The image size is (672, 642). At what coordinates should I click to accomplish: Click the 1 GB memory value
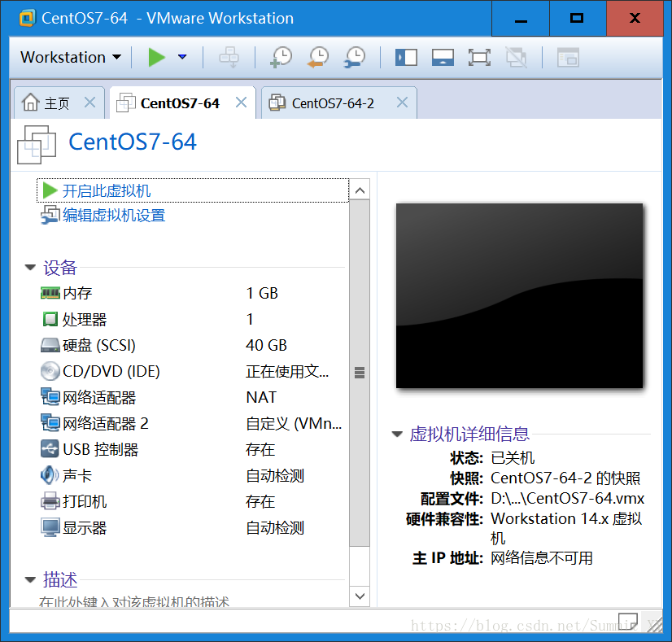click(262, 293)
